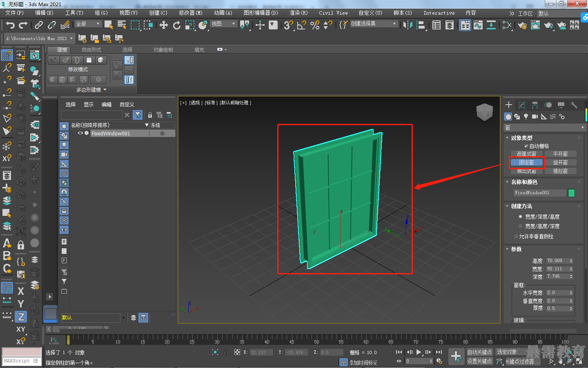Toggle the Percent Snap icon
588x368 pixels.
315,25
